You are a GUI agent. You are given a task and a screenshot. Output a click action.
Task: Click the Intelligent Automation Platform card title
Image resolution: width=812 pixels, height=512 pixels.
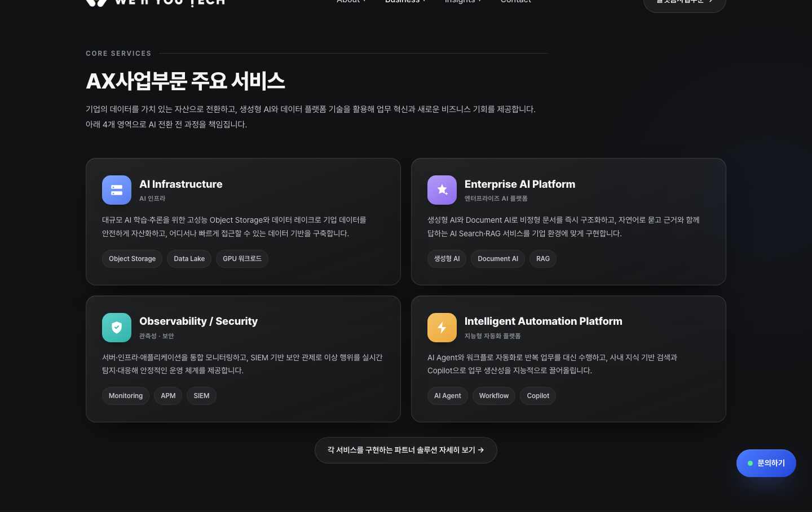click(544, 321)
